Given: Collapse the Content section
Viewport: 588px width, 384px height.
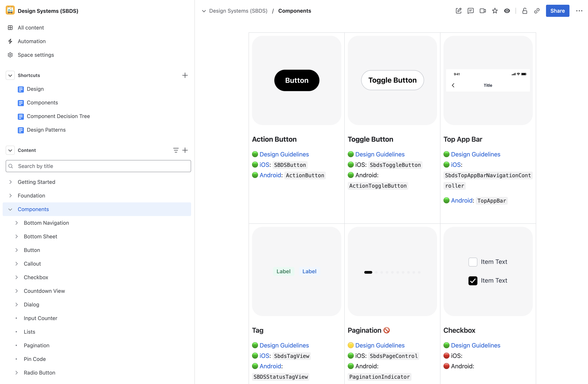Looking at the screenshot, I should pos(10,150).
